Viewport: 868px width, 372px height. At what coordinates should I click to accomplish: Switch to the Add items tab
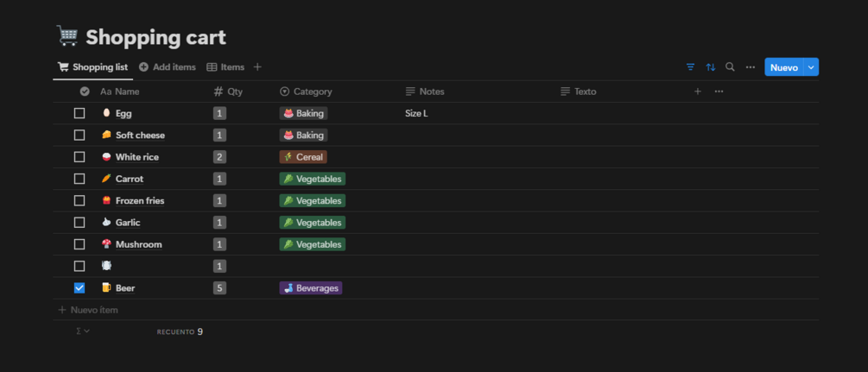click(x=168, y=67)
